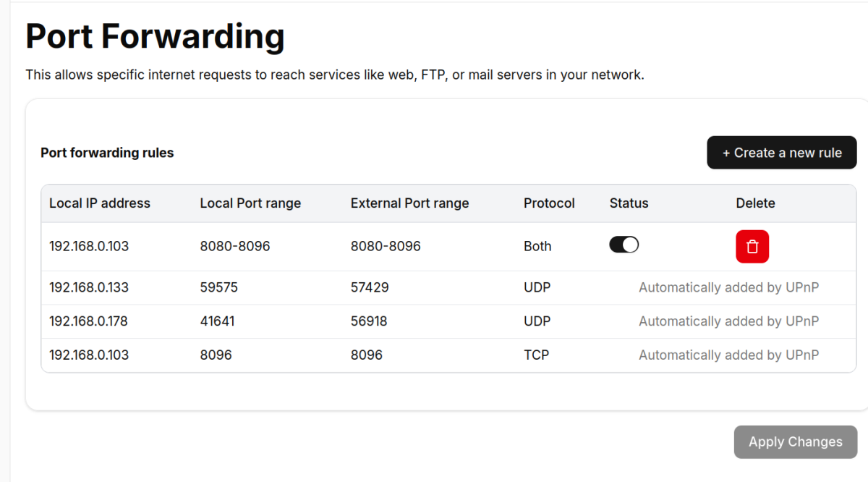Click UPnP note in the 59575 row
The width and height of the screenshot is (868, 482).
(729, 287)
